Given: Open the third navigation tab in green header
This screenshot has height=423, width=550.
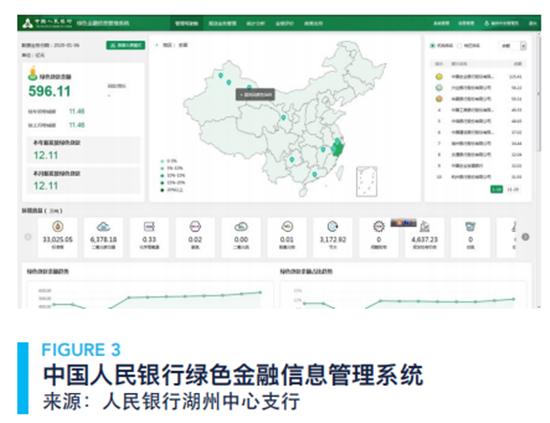Looking at the screenshot, I should click(x=255, y=24).
